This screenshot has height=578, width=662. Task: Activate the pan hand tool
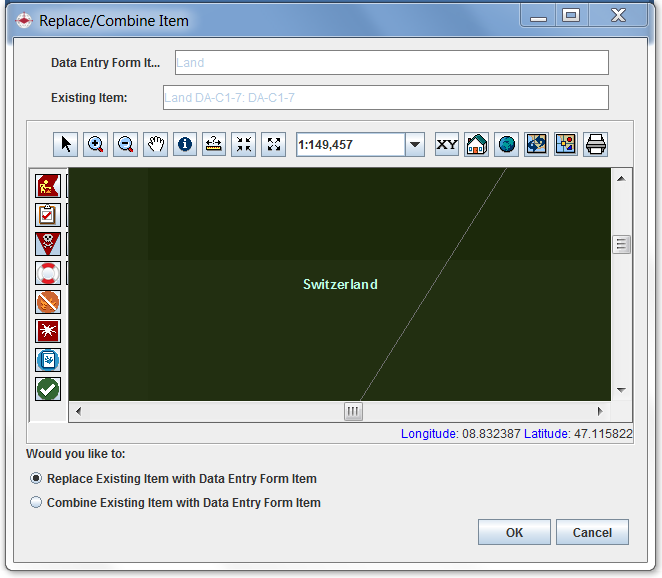tap(155, 144)
